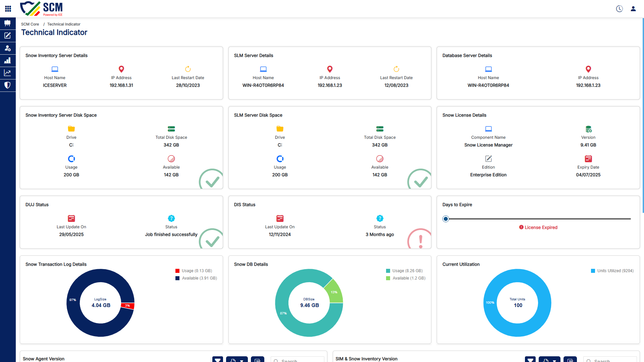Click the Last Restart Date icon in Snow Inventory Server Details
This screenshot has height=362, width=644.
188,69
